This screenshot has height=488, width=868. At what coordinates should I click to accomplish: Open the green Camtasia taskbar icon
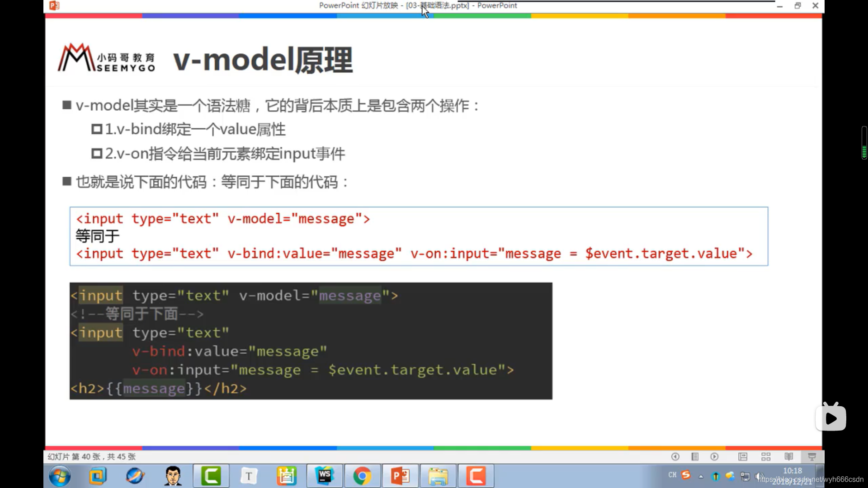click(x=211, y=476)
